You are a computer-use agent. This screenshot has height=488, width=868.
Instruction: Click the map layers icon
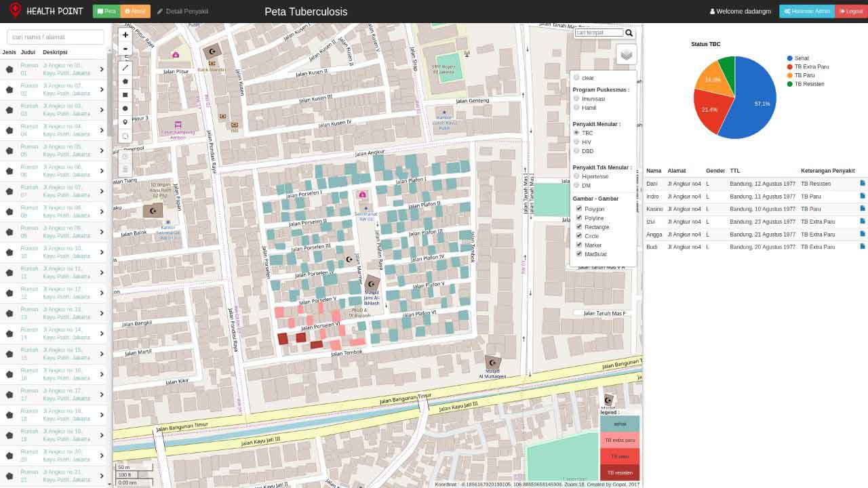pyautogui.click(x=626, y=55)
